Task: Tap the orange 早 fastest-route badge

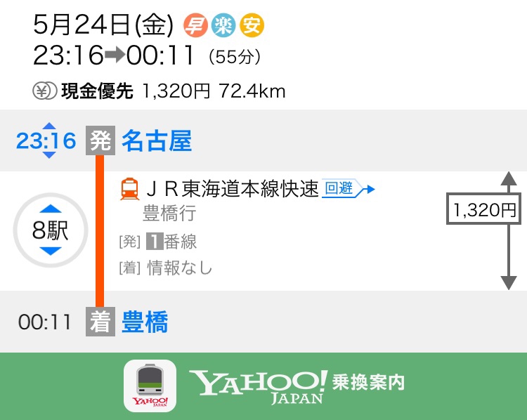Action: tap(195, 25)
